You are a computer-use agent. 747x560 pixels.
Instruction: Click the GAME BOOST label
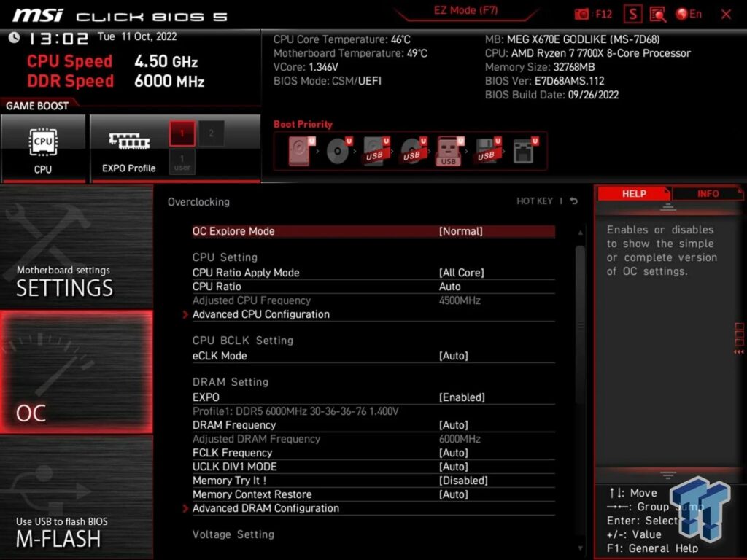37,106
